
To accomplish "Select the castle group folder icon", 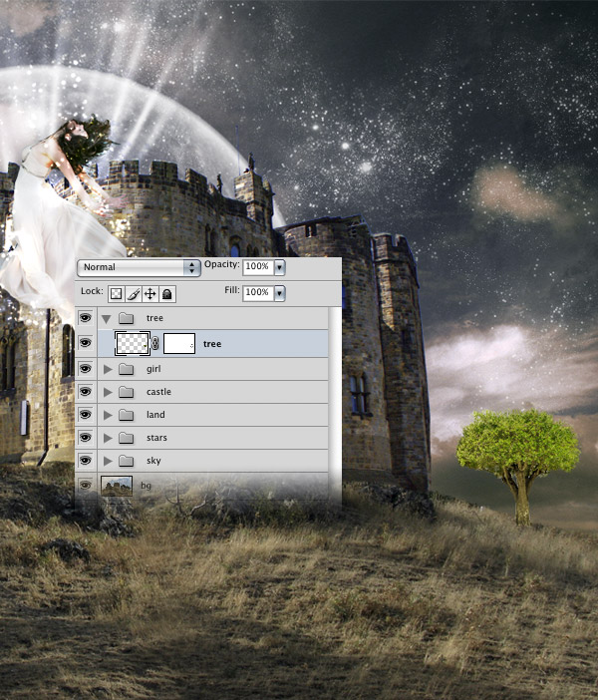I will click(127, 392).
